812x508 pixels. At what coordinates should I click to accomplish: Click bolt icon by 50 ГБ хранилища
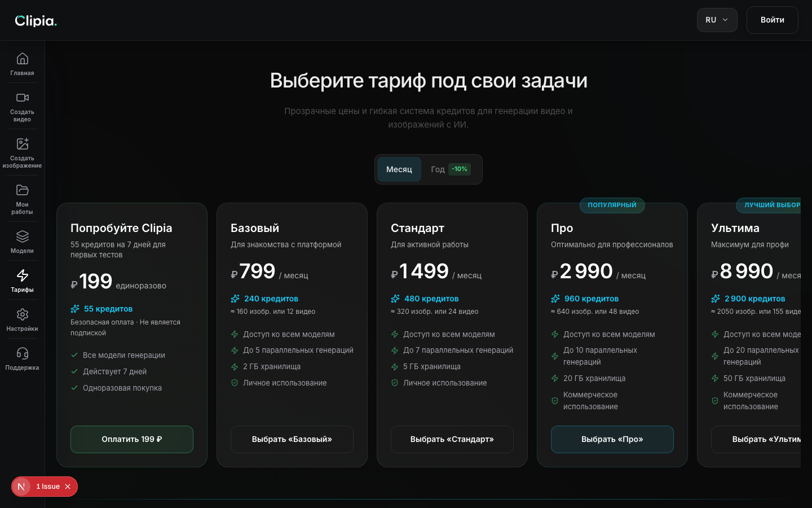(715, 378)
